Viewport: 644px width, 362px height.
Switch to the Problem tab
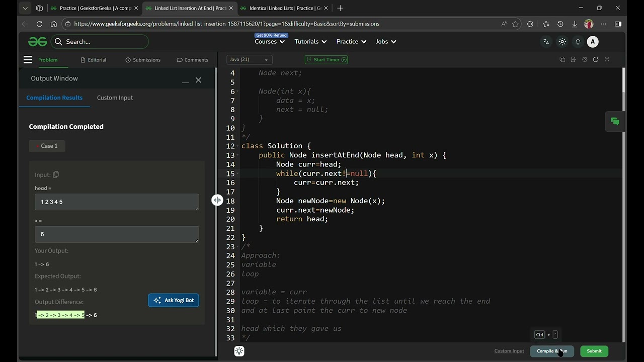(48, 60)
